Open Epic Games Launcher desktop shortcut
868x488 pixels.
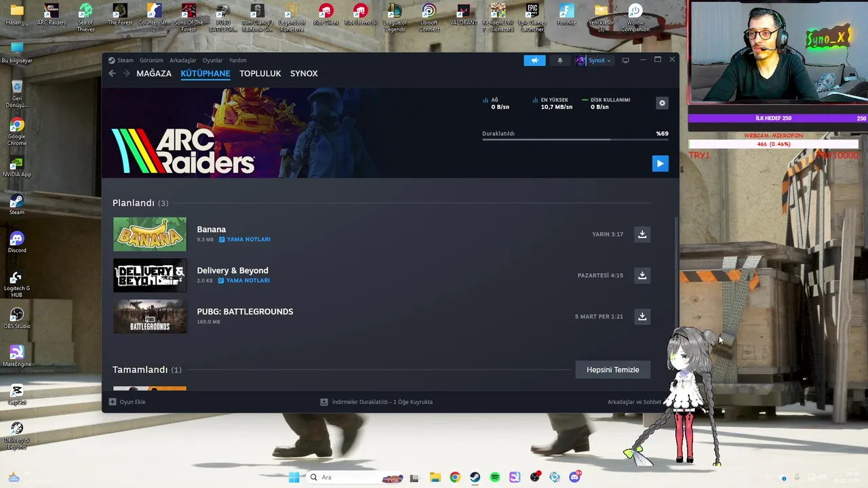click(x=532, y=18)
